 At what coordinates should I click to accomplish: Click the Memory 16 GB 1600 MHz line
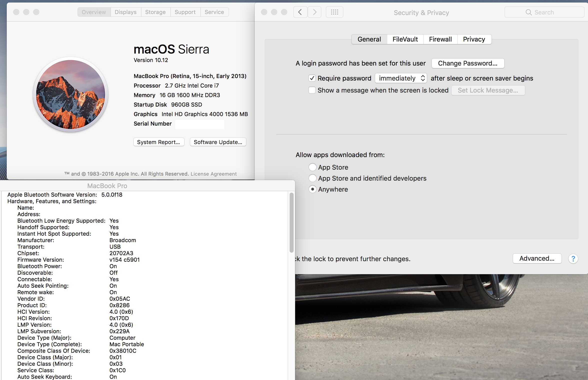pos(177,95)
